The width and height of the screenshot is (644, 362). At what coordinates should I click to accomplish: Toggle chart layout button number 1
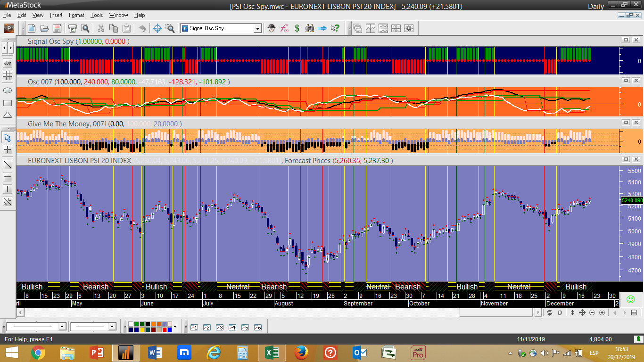tap(194, 327)
